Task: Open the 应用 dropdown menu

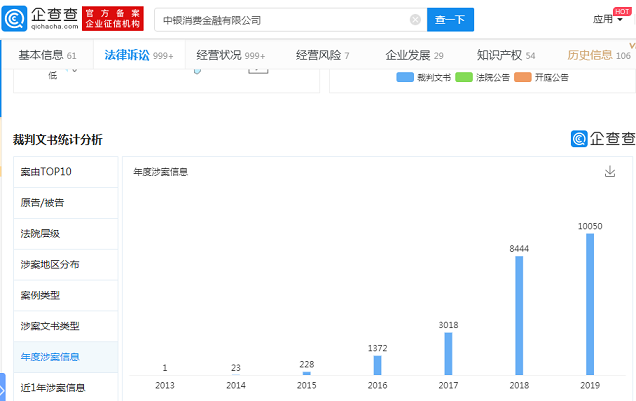Action: (608, 19)
